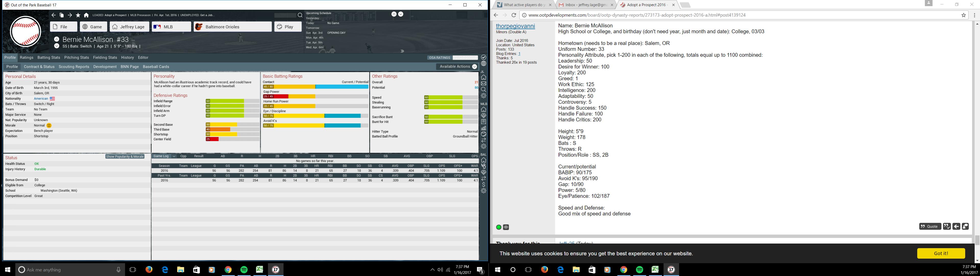Click the home icon in navigation bar
Viewport: 980px width, 276px height.
click(x=86, y=15)
